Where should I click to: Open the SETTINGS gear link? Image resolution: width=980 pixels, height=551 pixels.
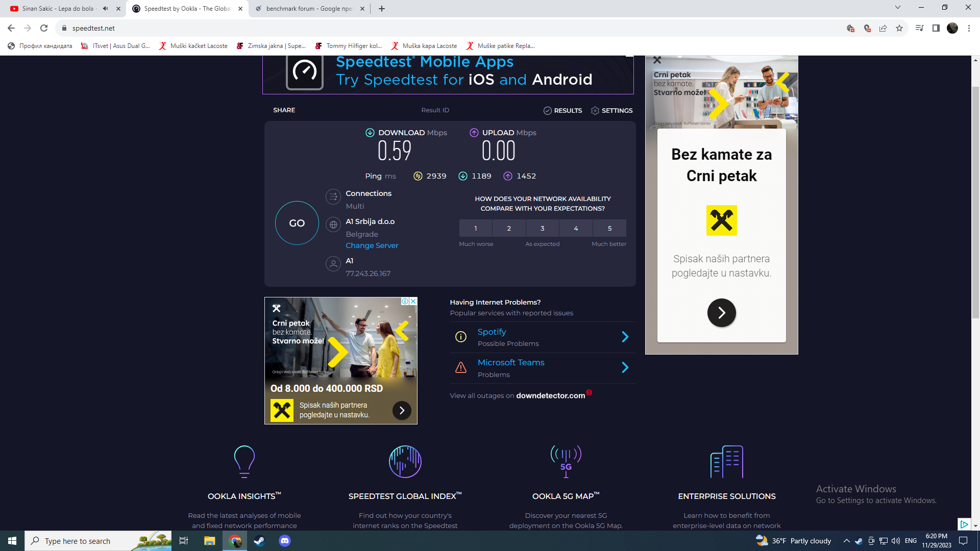tap(611, 111)
